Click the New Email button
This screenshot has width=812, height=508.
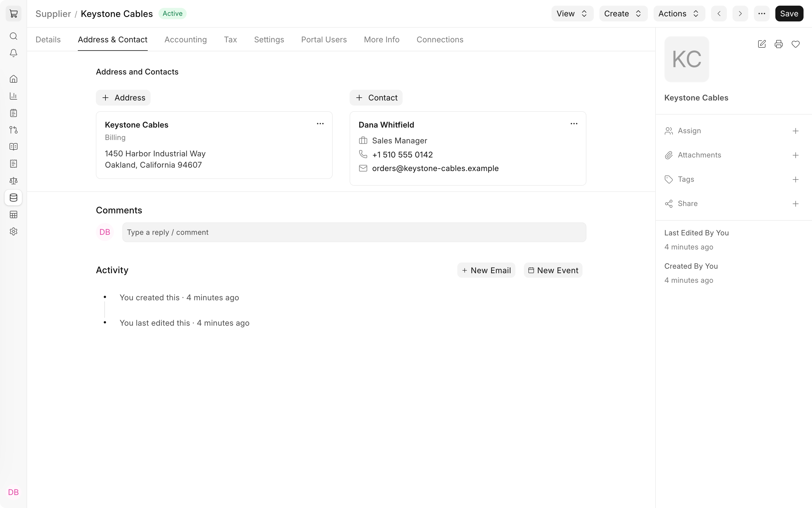tap(486, 270)
